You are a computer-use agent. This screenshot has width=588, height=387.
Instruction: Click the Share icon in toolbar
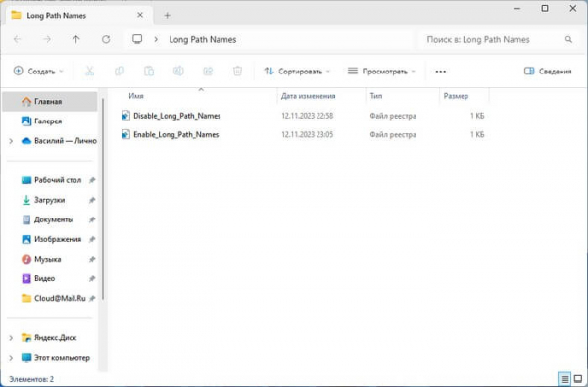click(x=208, y=71)
